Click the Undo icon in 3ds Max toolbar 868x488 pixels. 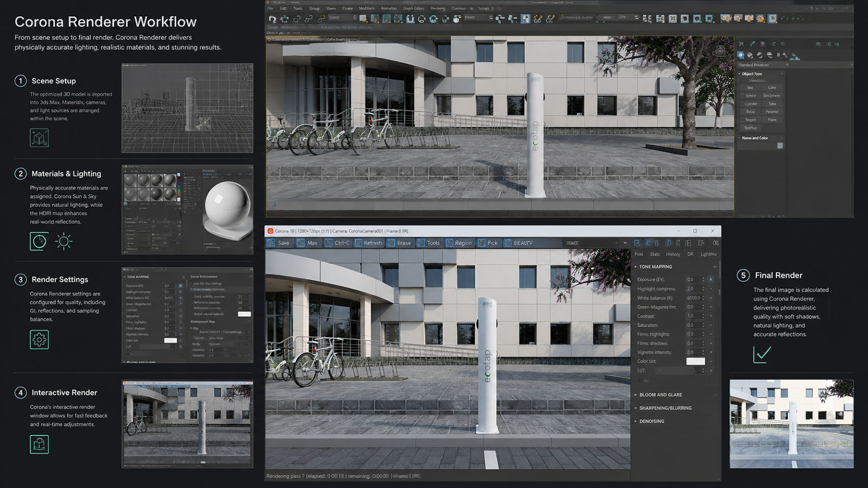point(272,18)
